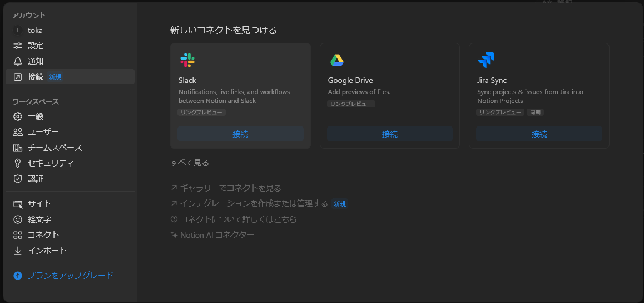Click the shield icon beside 認証
Image resolution: width=644 pixels, height=303 pixels.
18,179
